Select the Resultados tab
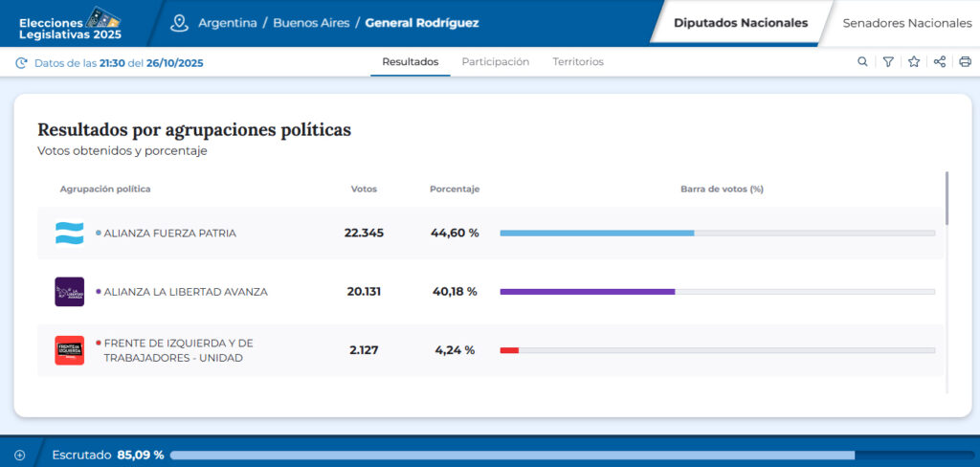This screenshot has height=467, width=980. coord(410,62)
